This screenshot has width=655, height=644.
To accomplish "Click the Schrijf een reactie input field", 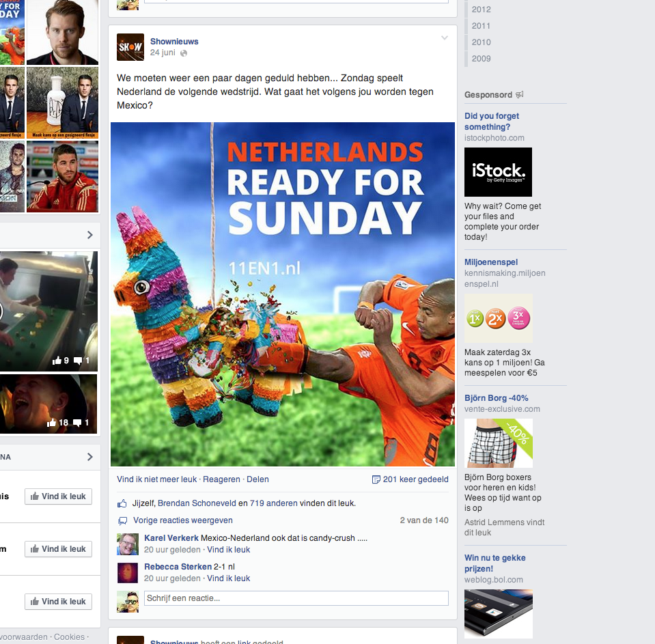I will (x=296, y=598).
